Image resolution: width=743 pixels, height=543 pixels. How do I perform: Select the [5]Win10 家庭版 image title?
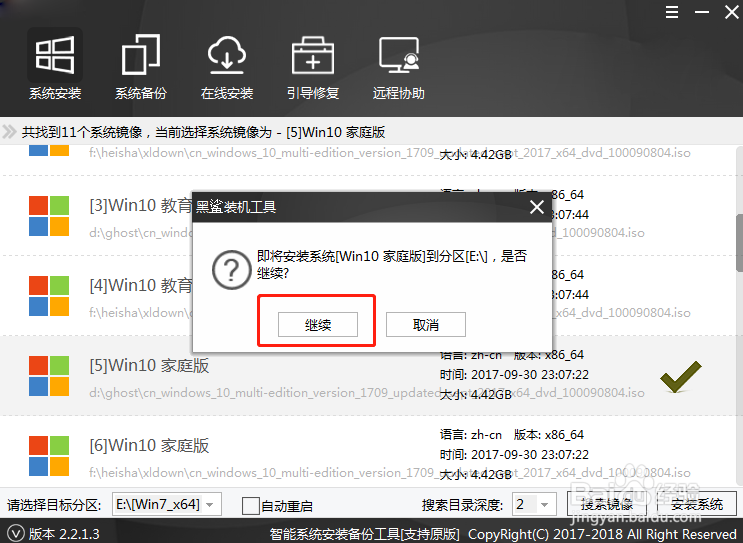tap(149, 365)
